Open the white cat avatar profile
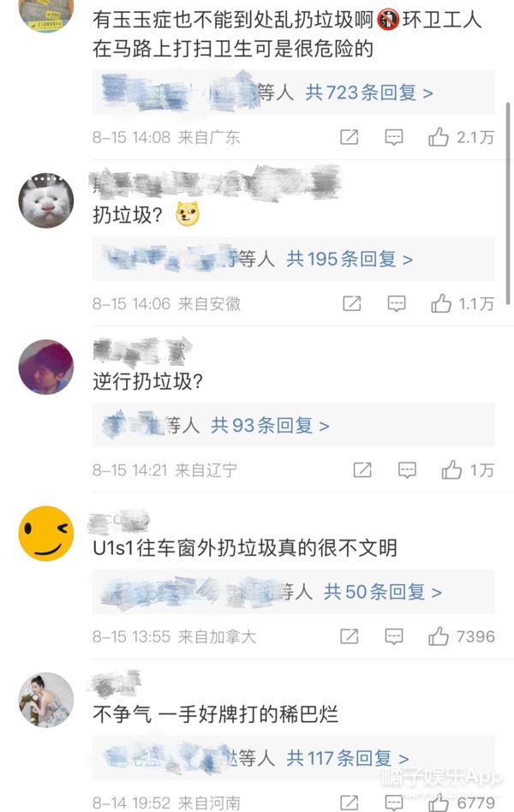Image resolution: width=514 pixels, height=812 pixels. pyautogui.click(x=46, y=200)
